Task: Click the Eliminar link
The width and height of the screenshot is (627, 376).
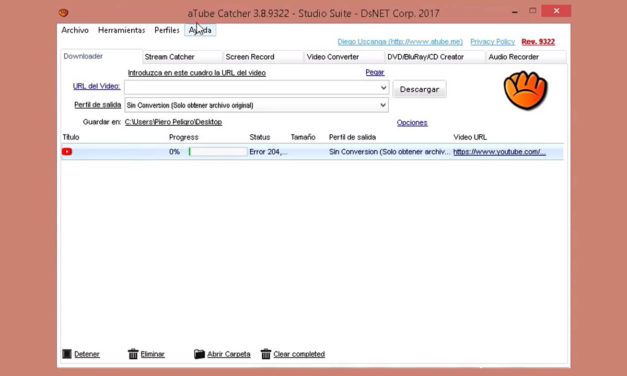Action: [x=152, y=354]
